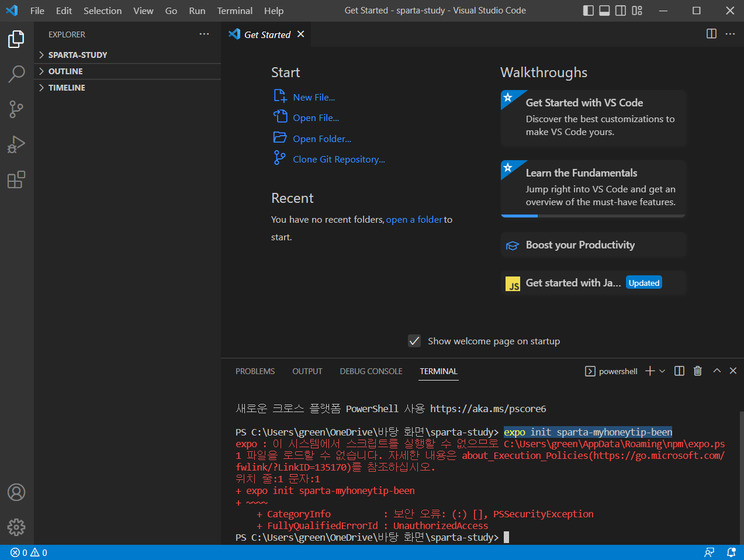744x560 pixels.
Task: Click the VS Code logo in title bar
Action: (x=12, y=11)
